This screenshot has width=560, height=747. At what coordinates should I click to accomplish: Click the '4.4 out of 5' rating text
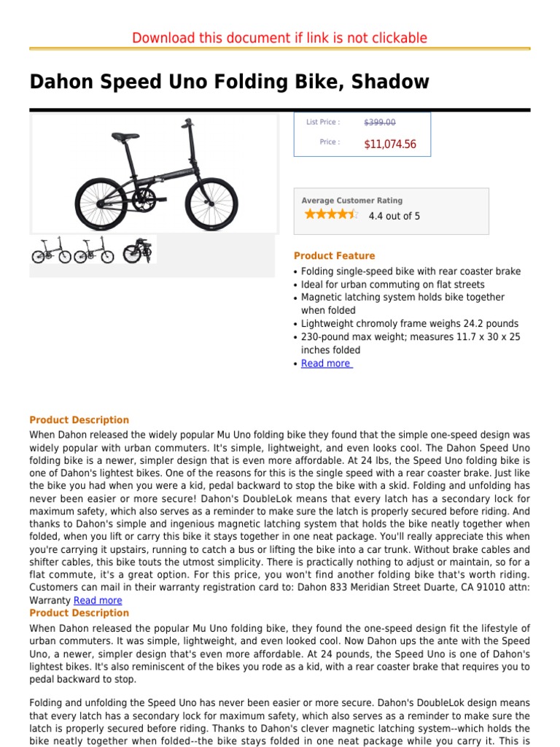click(394, 216)
